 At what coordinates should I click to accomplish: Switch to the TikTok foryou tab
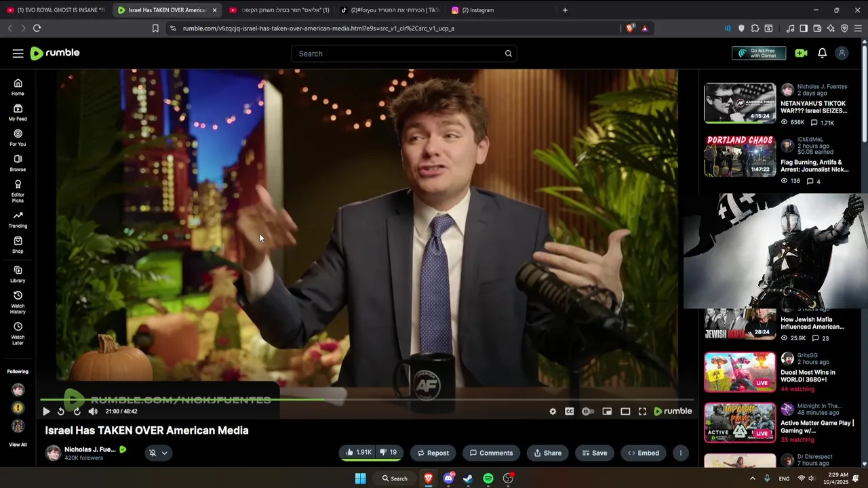(x=390, y=10)
